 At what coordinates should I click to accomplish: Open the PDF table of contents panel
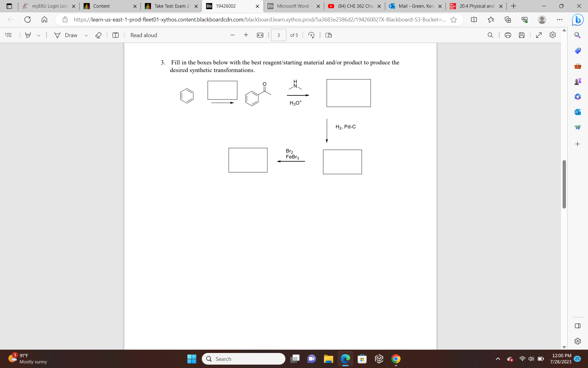pos(8,35)
